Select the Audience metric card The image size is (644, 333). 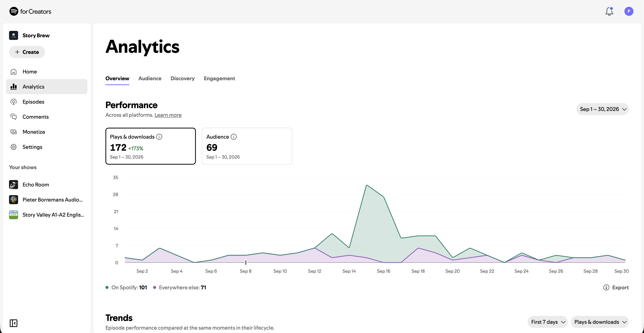(247, 146)
